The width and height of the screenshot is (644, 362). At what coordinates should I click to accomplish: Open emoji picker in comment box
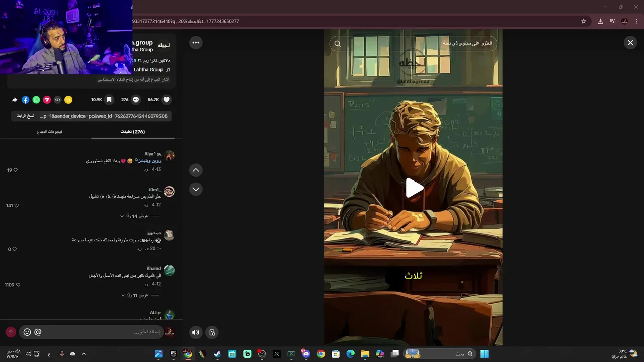[x=27, y=332]
